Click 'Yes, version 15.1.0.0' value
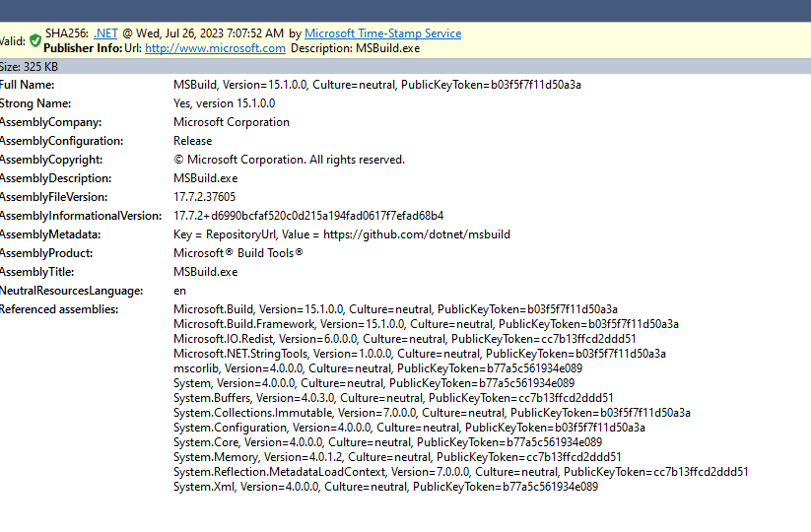This screenshot has width=811, height=532. pyautogui.click(x=224, y=103)
